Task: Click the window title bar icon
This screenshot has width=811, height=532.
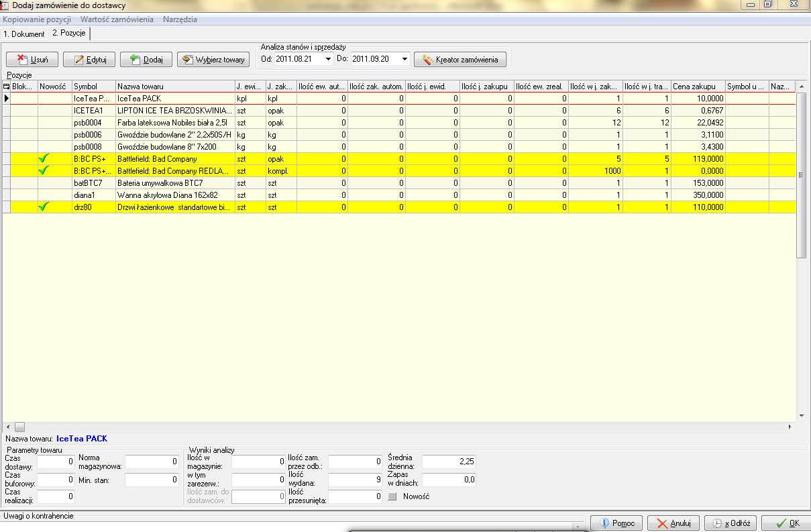Action: (x=5, y=5)
